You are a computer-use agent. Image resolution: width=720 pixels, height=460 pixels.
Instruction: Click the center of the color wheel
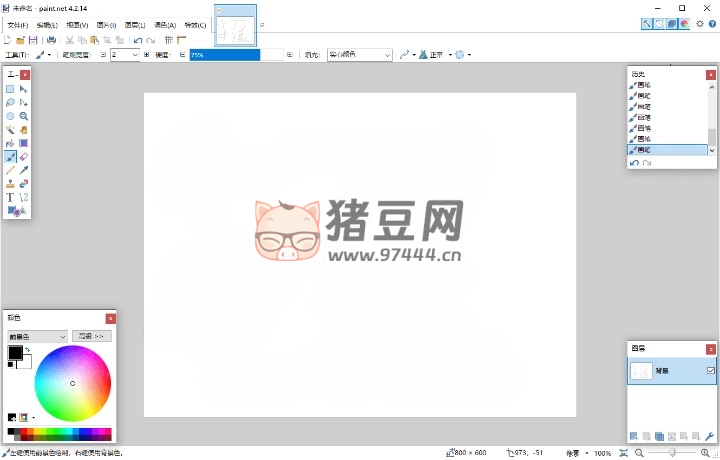click(73, 383)
